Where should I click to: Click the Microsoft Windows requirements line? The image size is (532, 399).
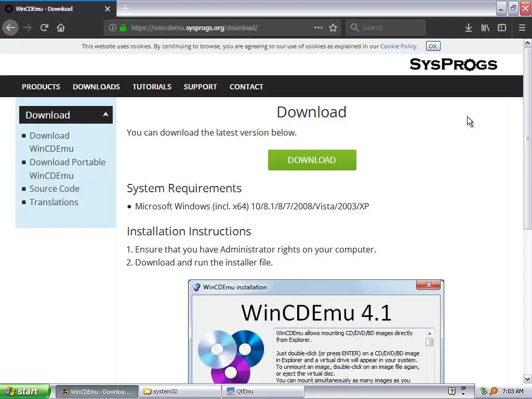(x=252, y=206)
